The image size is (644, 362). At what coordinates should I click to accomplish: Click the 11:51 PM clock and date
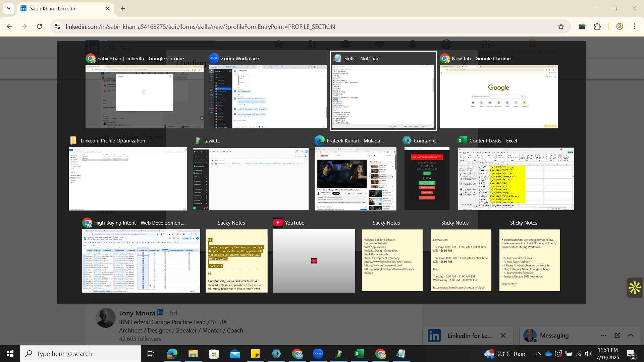(608, 354)
